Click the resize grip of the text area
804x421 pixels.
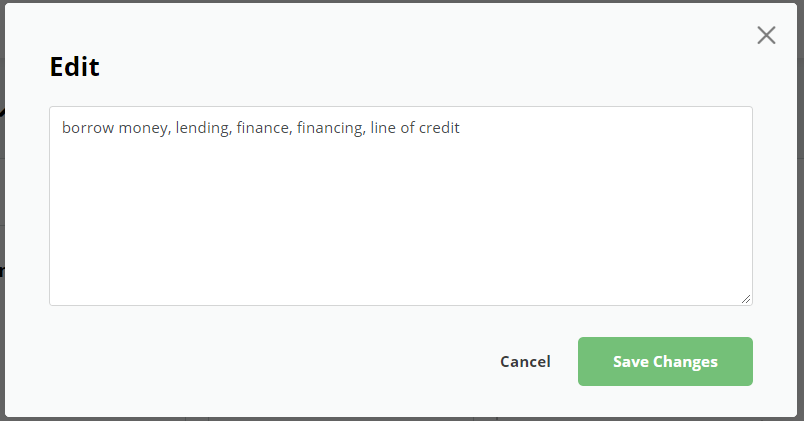(x=746, y=298)
